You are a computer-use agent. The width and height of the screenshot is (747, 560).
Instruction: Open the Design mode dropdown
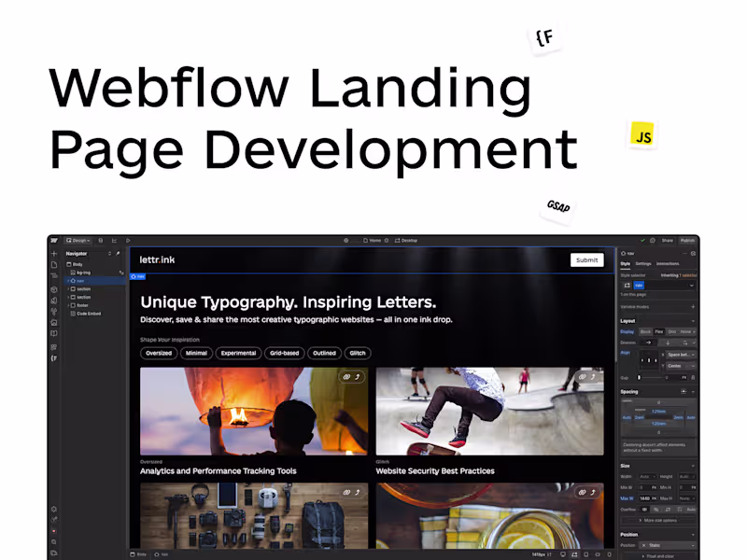[78, 241]
